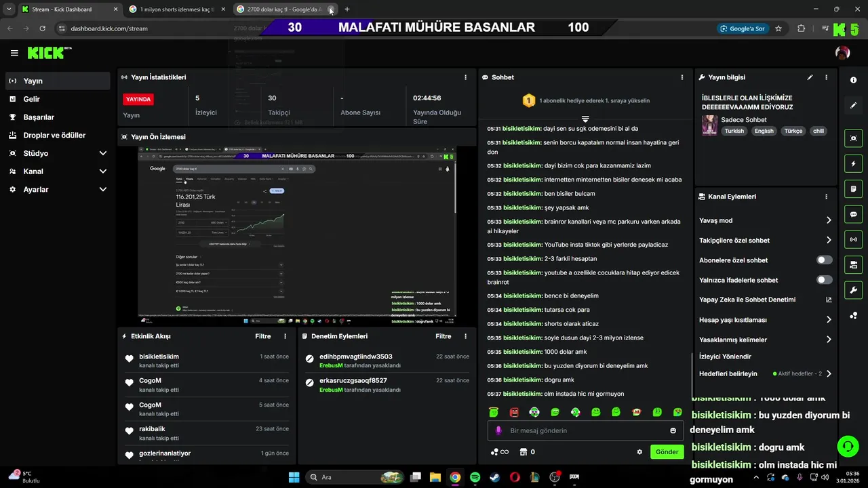Click the Turkish tag chip
The image size is (868, 488).
click(734, 131)
